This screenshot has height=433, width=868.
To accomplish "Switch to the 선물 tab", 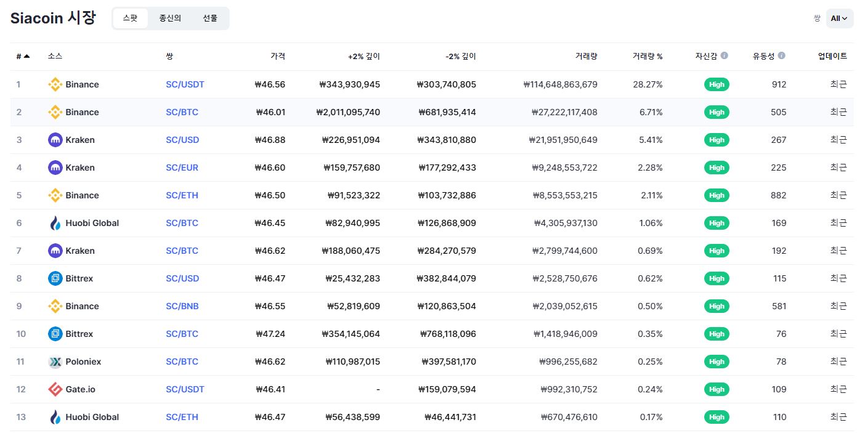I will [210, 18].
